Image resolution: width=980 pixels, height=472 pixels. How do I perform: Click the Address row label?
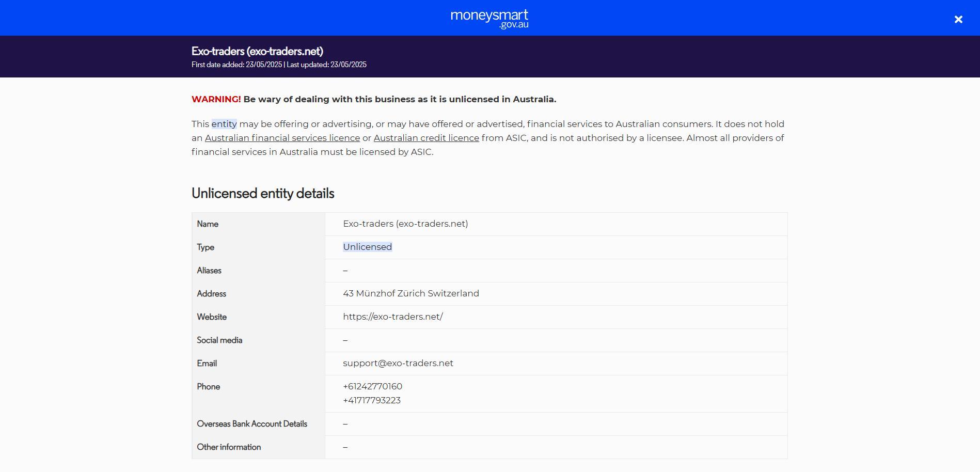point(212,294)
